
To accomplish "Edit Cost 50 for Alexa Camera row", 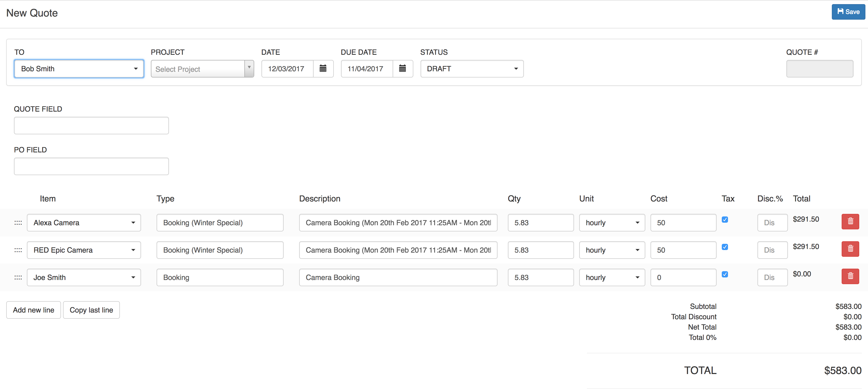I will (x=683, y=223).
